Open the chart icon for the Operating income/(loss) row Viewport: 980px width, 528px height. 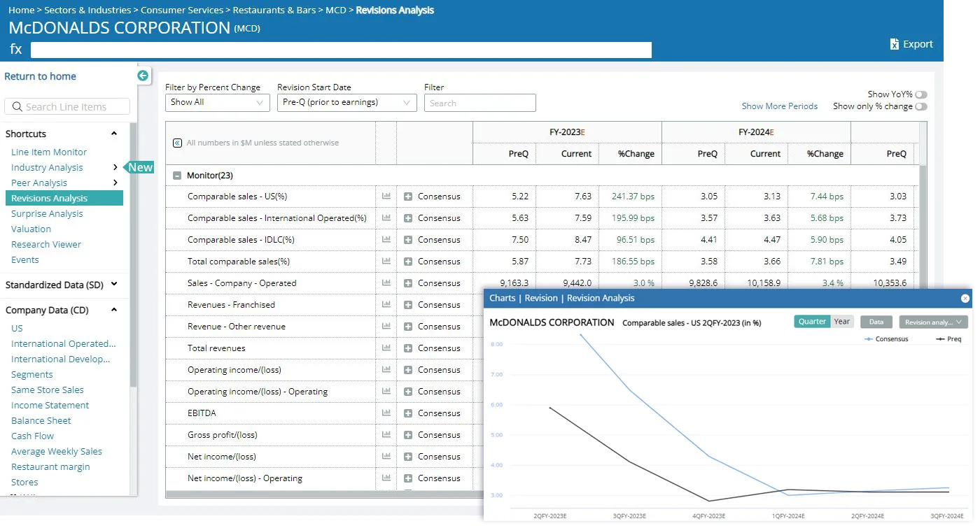(386, 370)
